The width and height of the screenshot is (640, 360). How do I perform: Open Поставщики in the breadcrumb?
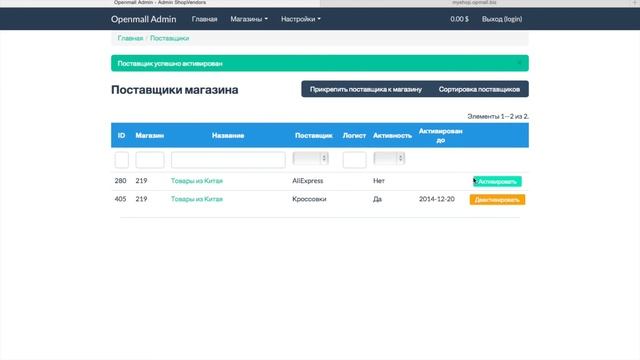169,38
